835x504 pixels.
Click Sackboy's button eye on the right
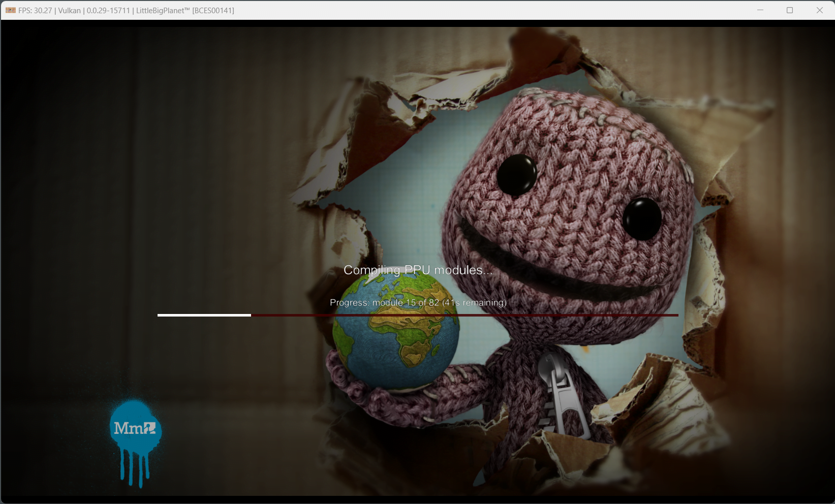click(x=642, y=219)
